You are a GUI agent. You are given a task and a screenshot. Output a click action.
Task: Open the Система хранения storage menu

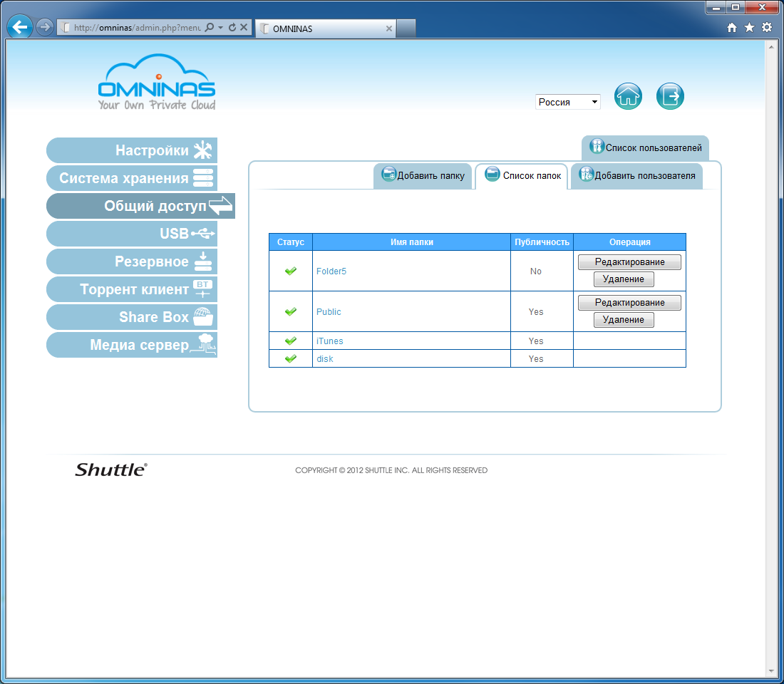(132, 178)
